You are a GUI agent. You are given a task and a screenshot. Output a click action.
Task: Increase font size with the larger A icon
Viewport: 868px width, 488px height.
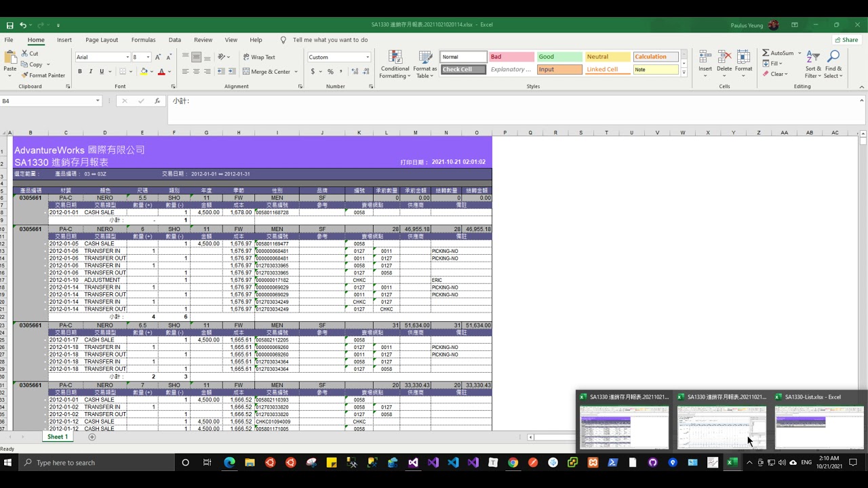(x=158, y=58)
